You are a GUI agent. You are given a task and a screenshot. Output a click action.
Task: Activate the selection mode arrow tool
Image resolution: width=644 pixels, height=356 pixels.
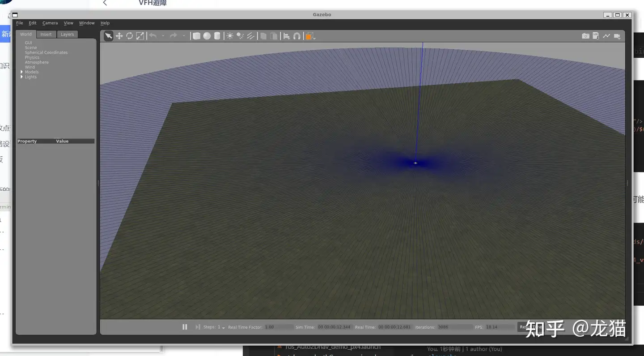(x=109, y=36)
